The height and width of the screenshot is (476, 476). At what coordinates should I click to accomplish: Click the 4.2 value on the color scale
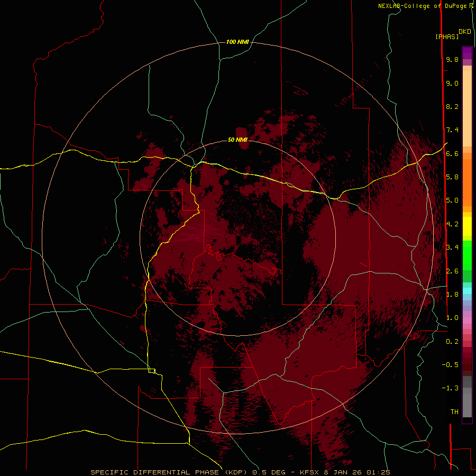pos(452,224)
